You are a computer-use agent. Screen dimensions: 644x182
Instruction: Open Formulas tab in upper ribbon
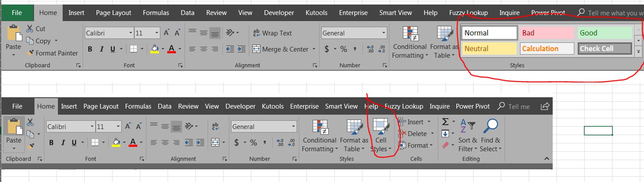(x=156, y=13)
